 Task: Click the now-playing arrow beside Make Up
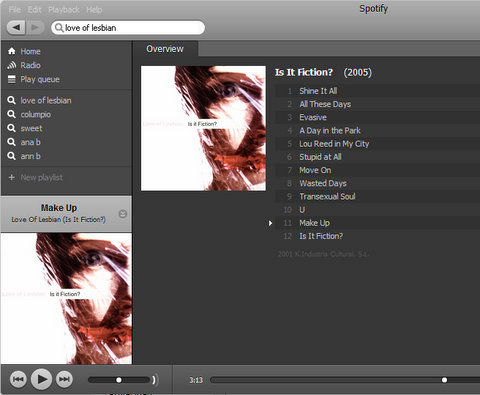click(270, 223)
